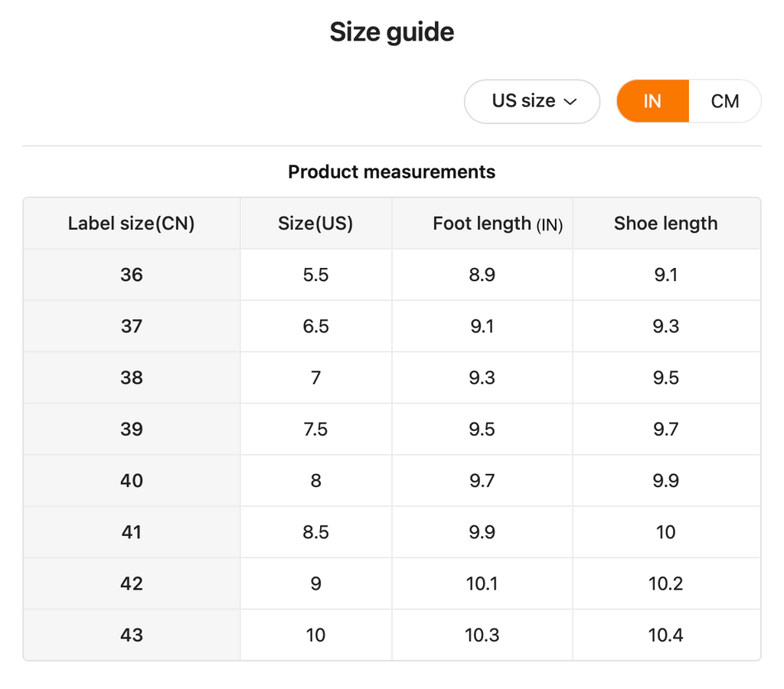Click the Label size(CN) column header
Image resolution: width=784 pixels, height=689 pixels.
pos(131,224)
